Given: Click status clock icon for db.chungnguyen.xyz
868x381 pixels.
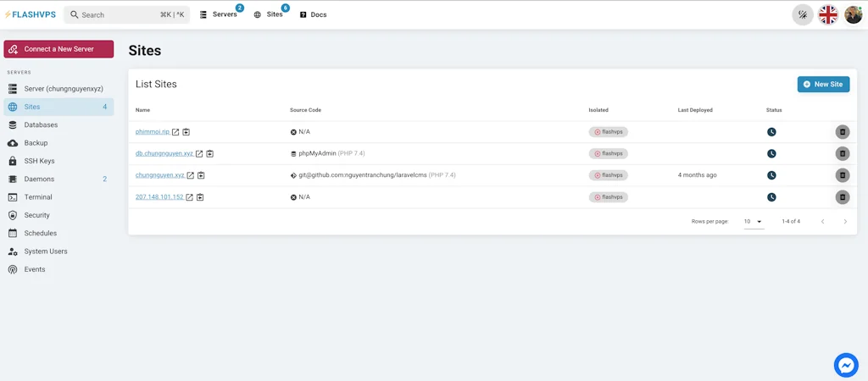Looking at the screenshot, I should (771, 154).
